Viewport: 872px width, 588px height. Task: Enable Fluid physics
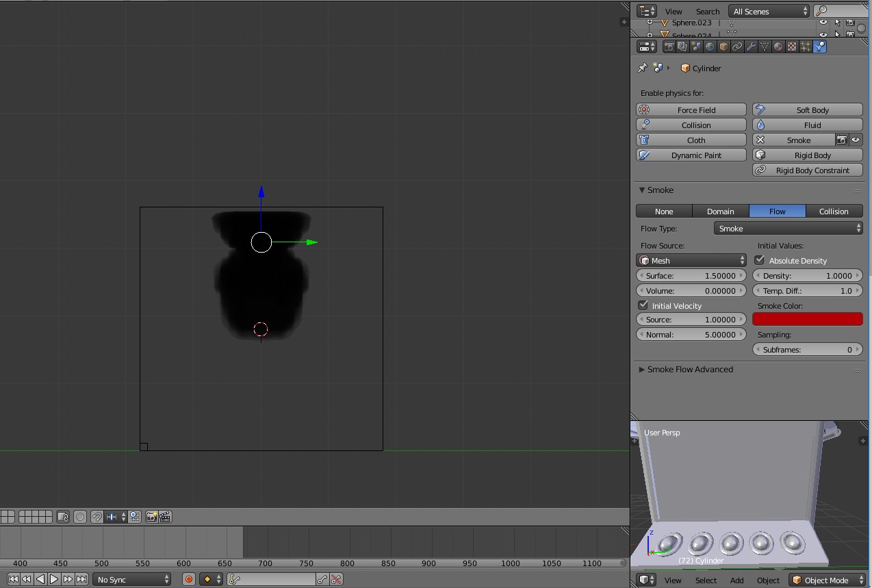pos(808,125)
